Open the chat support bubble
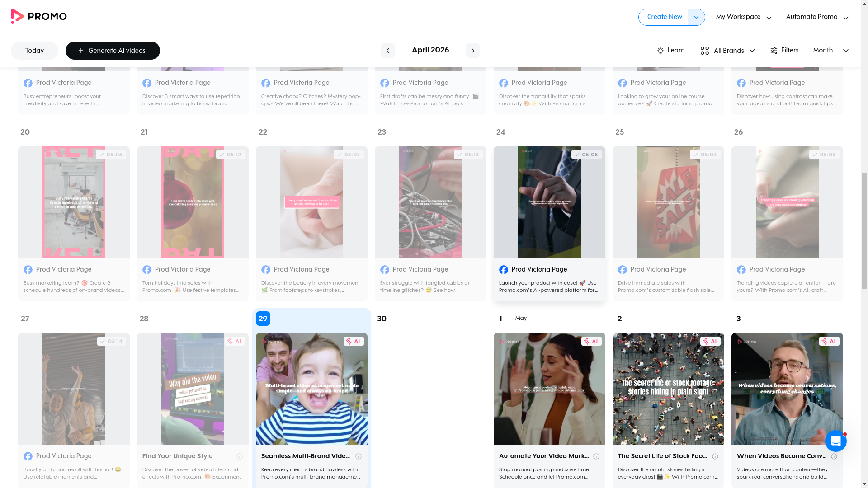This screenshot has height=488, width=868. click(835, 441)
